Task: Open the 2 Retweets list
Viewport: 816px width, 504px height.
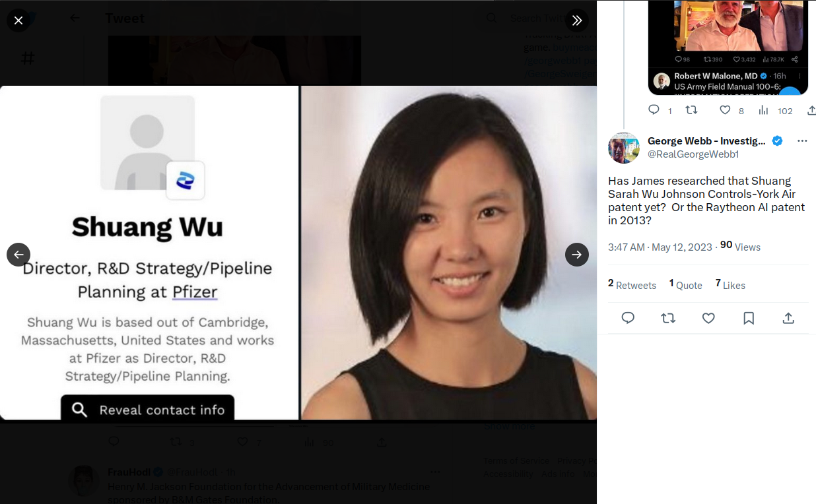Action: tap(632, 284)
